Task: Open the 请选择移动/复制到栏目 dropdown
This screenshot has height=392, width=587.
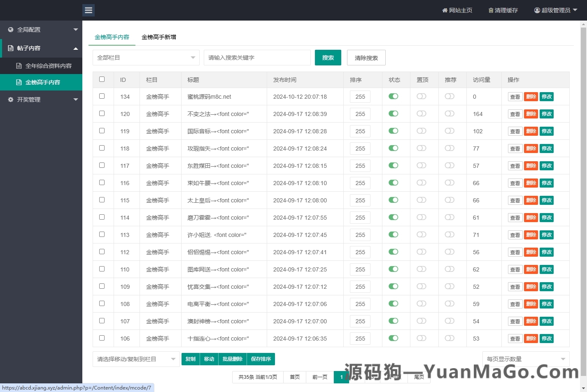Action: click(x=136, y=359)
